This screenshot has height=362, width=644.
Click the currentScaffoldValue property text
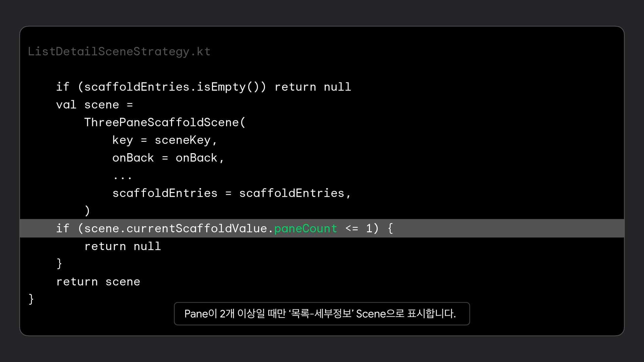(196, 229)
